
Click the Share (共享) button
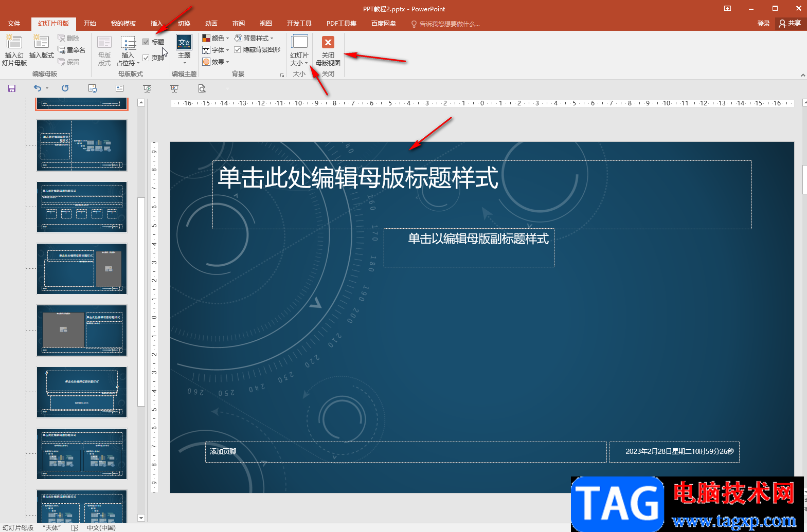(x=790, y=24)
